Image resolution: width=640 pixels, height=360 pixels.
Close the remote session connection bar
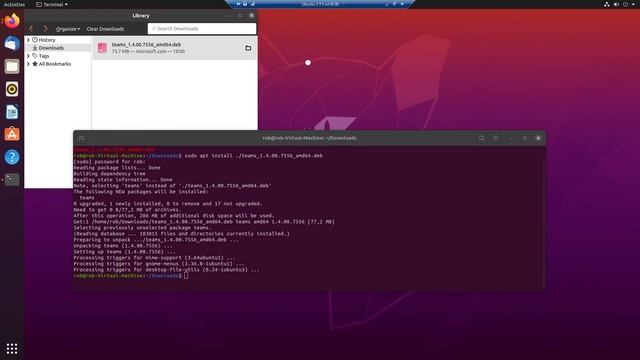[402, 4]
